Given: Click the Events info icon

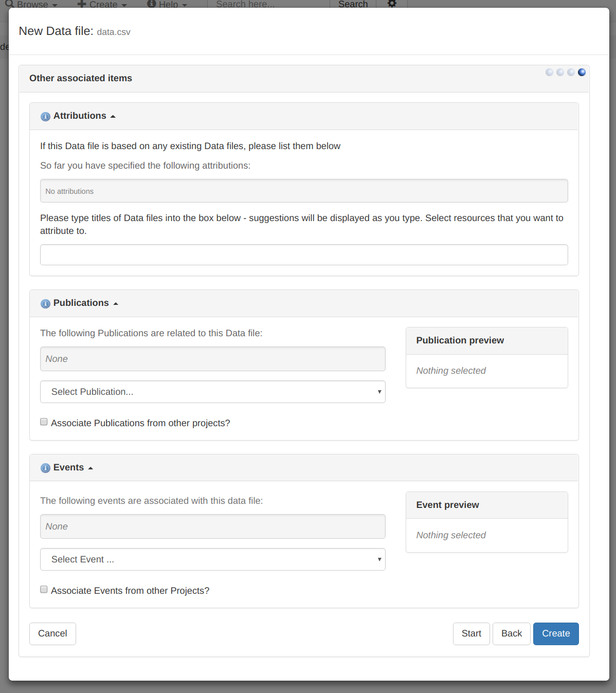Looking at the screenshot, I should point(45,468).
